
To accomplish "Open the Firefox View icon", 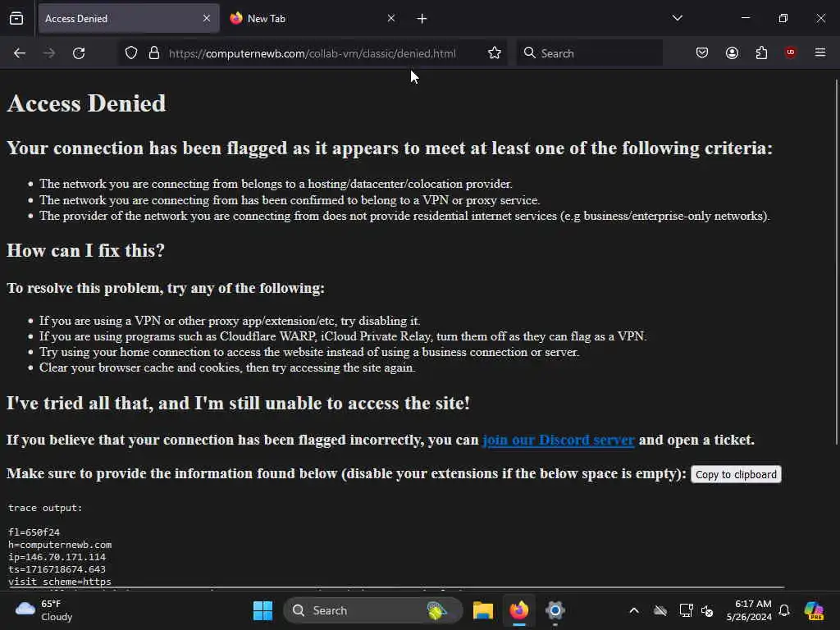I will coord(16,18).
